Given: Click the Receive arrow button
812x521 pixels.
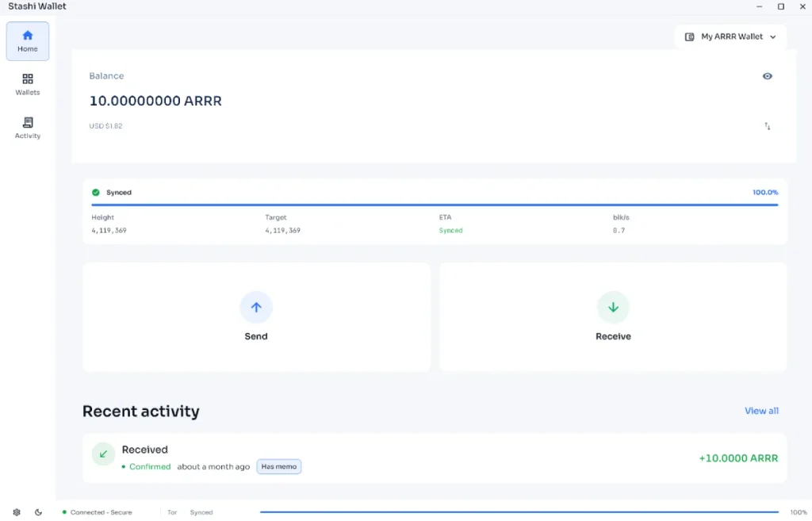Looking at the screenshot, I should point(613,307).
